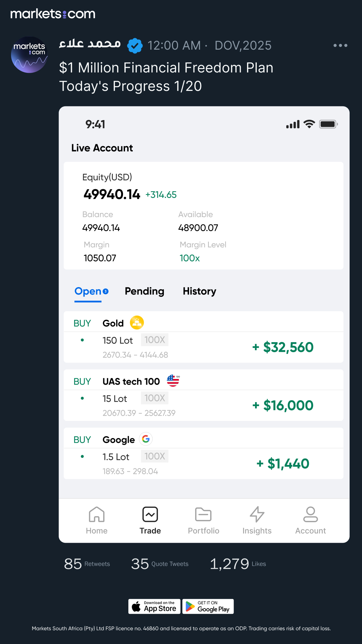
Task: Open the markets.com profile avatar
Action: (29, 55)
